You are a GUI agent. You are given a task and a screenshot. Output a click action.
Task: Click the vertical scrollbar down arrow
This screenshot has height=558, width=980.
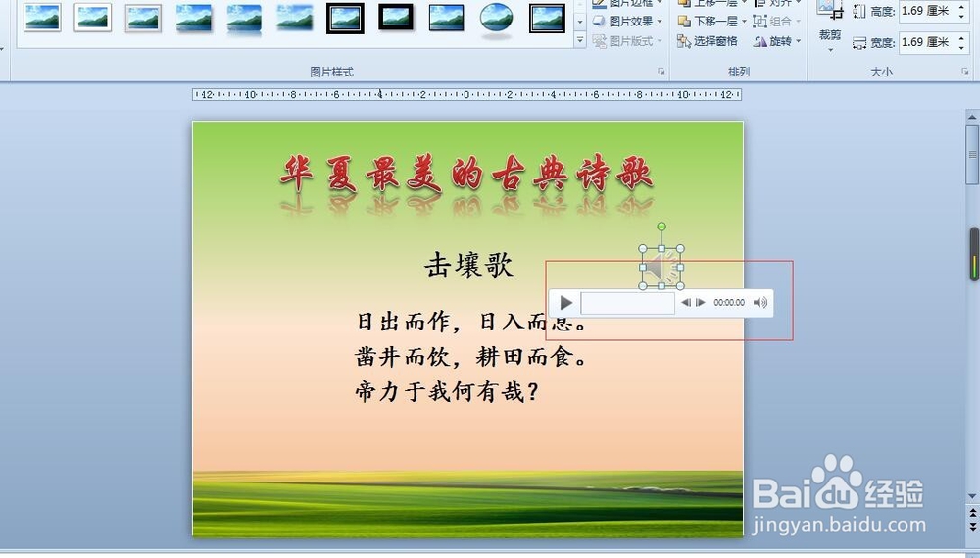coord(972,496)
